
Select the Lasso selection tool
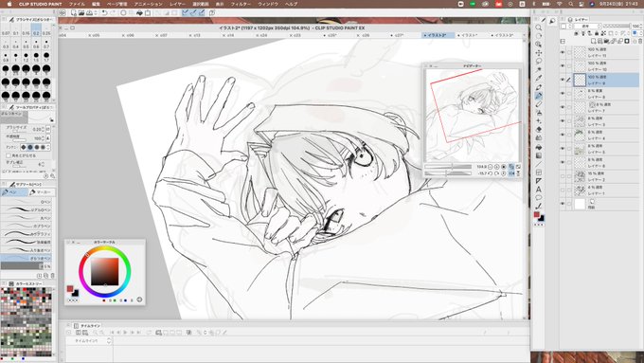click(539, 62)
